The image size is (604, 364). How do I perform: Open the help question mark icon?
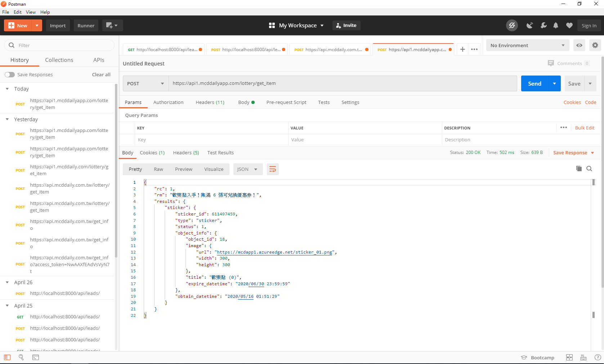click(598, 357)
